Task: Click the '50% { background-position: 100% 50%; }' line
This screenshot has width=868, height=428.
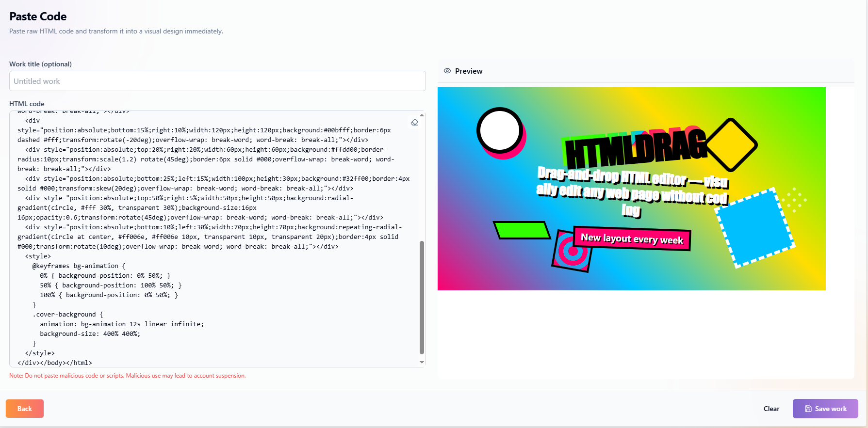Action: click(x=111, y=285)
